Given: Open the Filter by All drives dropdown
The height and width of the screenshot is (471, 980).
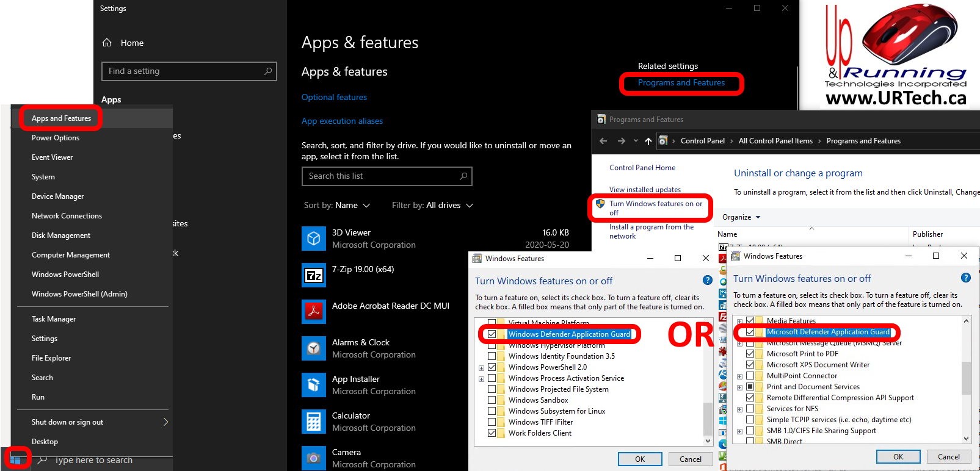Looking at the screenshot, I should 432,206.
